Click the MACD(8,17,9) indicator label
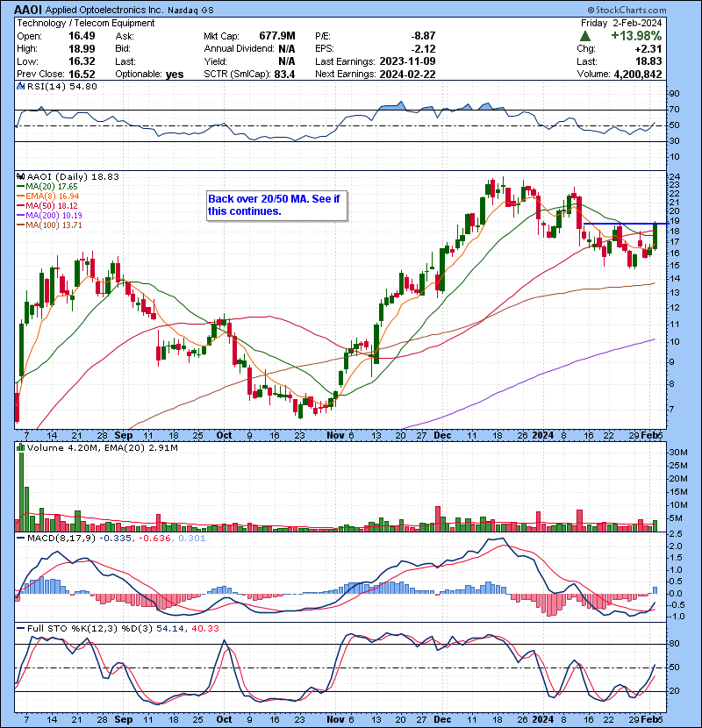702x728 pixels. pos(61,539)
